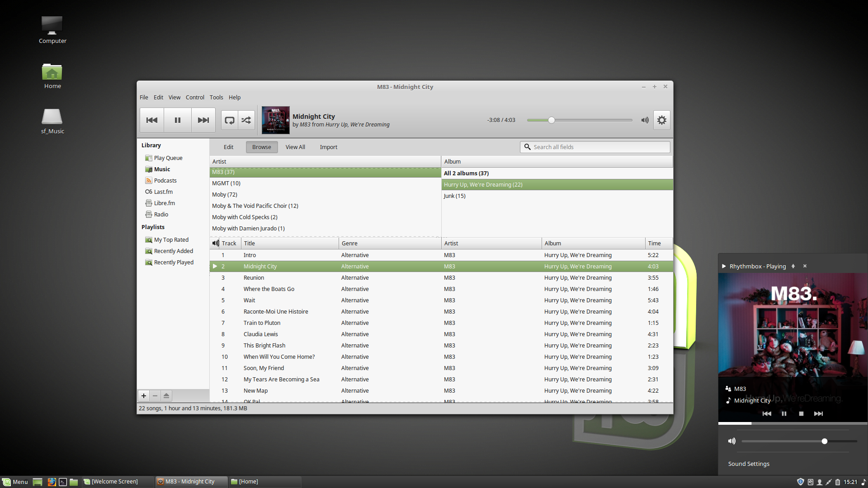This screenshot has width=868, height=488.
Task: Skip to next track in Rhythmbox toolbar
Action: [x=203, y=120]
